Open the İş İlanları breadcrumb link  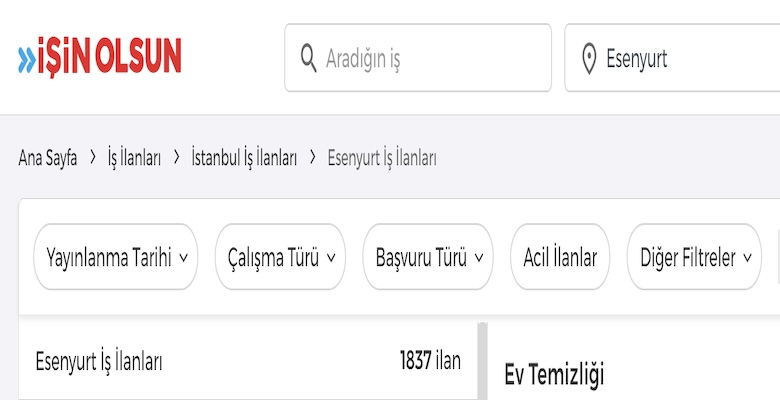click(x=134, y=158)
